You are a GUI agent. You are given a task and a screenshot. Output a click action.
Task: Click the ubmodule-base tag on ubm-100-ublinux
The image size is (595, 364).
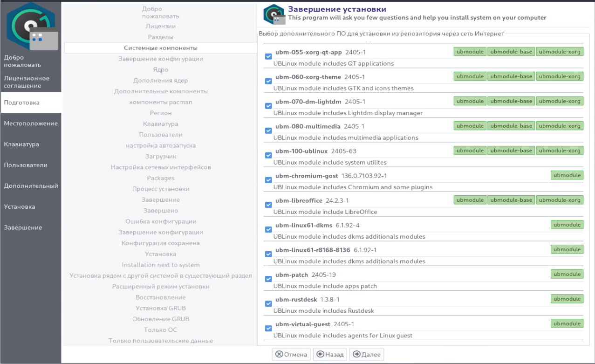click(x=511, y=151)
